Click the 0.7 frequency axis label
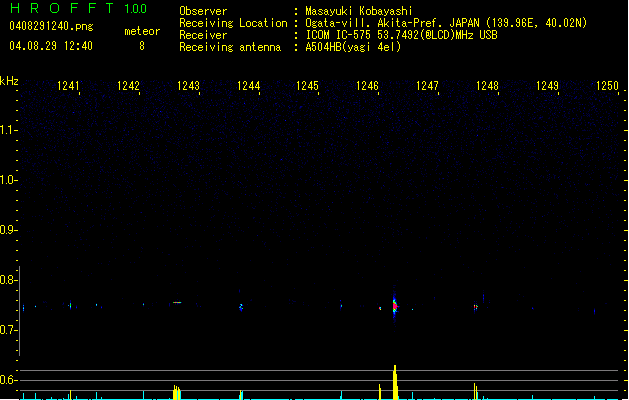The height and width of the screenshot is (400, 629). pos(8,330)
